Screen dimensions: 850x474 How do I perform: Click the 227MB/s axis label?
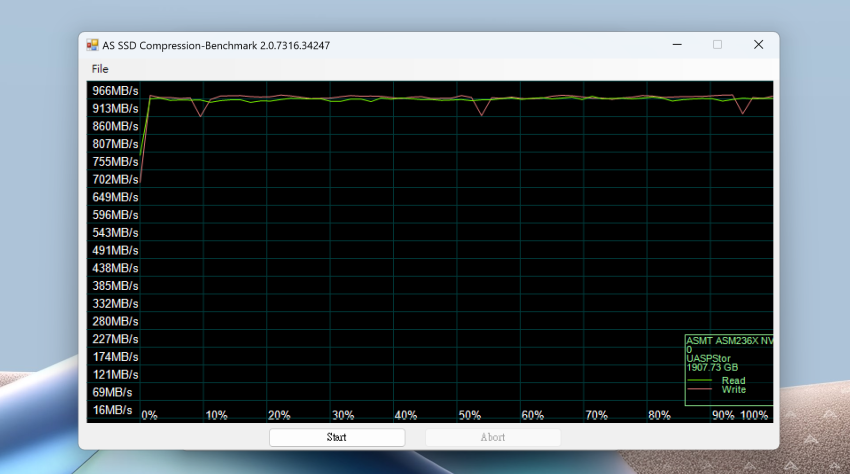pyautogui.click(x=115, y=339)
